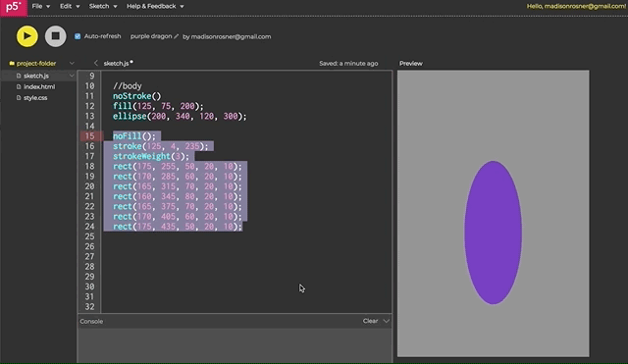Open index.html in the file list
628x364 pixels.
coord(39,86)
